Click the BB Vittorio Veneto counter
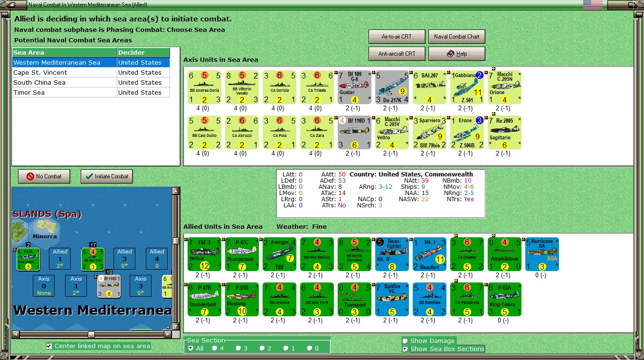 click(242, 88)
